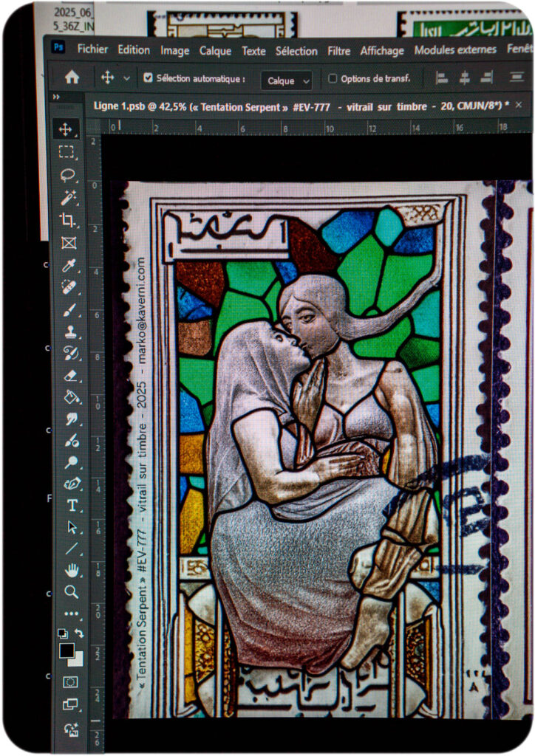The height and width of the screenshot is (756, 535).
Task: Toggle Quick Mask mode
Action: (70, 682)
